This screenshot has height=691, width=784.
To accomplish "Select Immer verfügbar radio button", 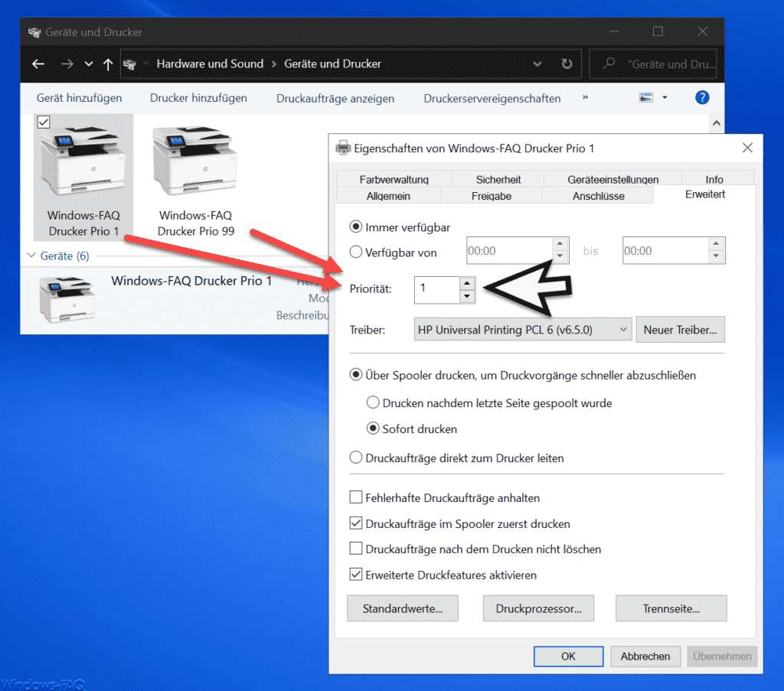I will pos(355,227).
